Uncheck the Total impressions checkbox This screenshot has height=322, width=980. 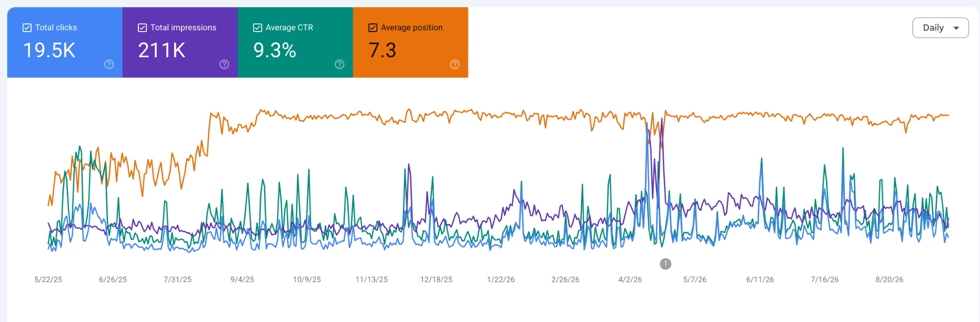142,28
